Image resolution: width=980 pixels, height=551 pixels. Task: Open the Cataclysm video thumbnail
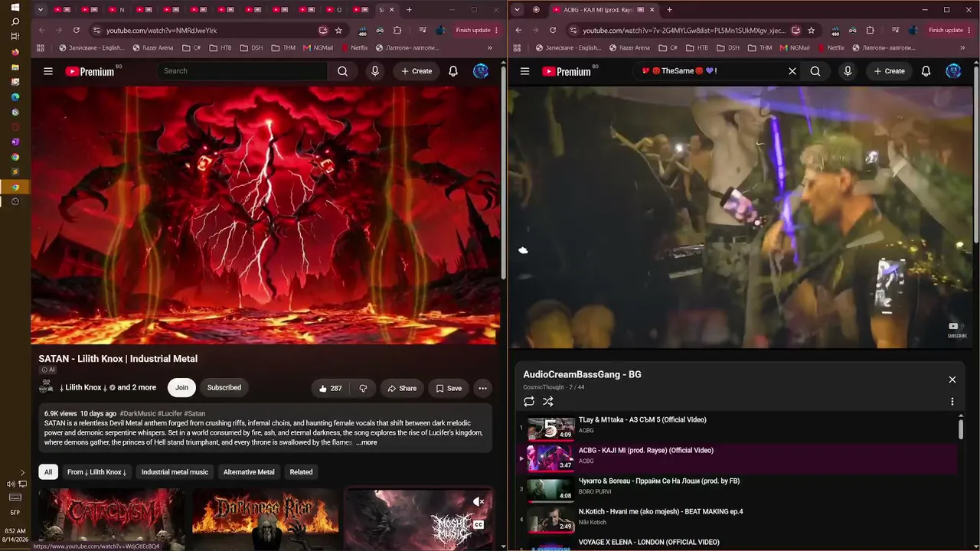112,519
